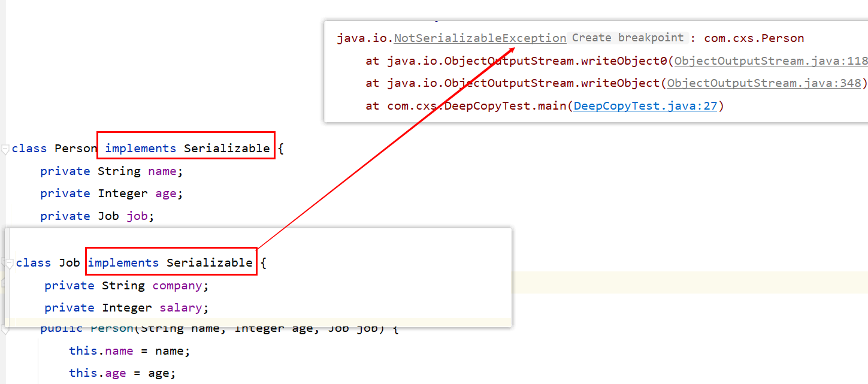Click the 'salary' field in class Job
The width and height of the screenshot is (868, 384).
pyautogui.click(x=181, y=308)
